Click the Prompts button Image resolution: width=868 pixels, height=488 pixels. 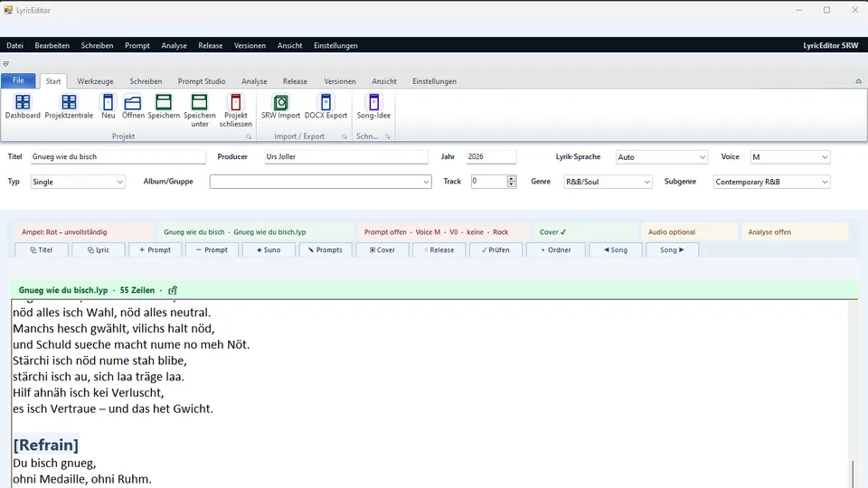click(325, 250)
